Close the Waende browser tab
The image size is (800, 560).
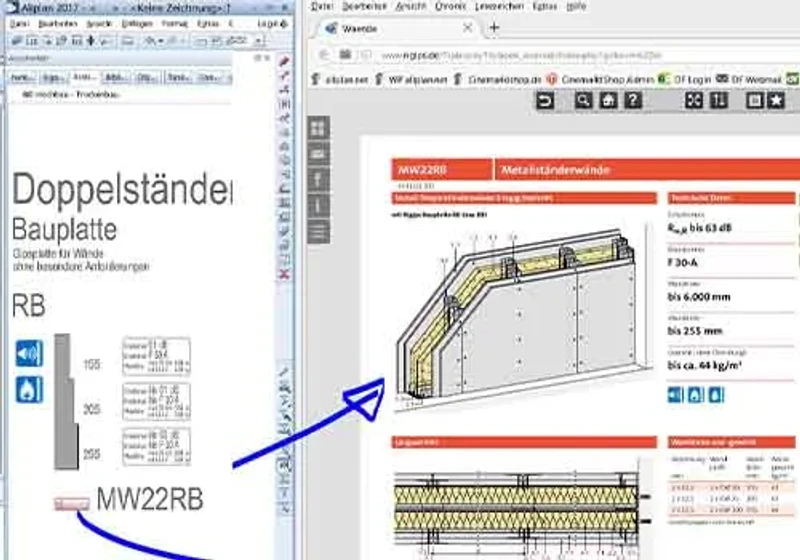467,28
